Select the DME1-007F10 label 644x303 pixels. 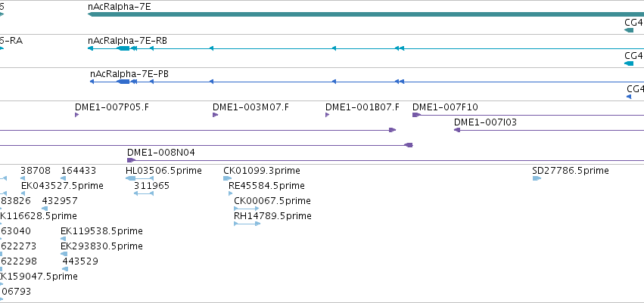click(x=445, y=107)
